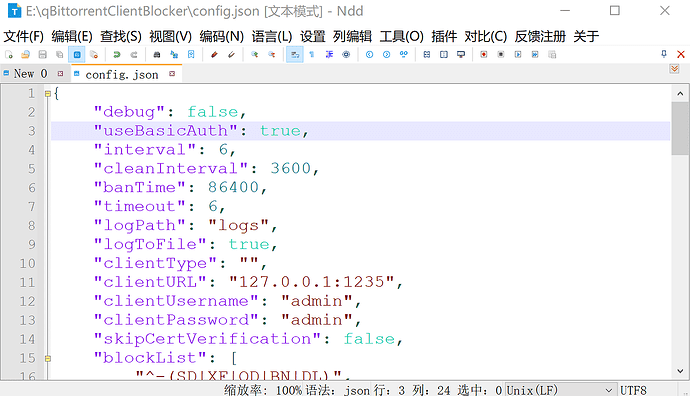690x396 pixels.
Task: Click the scroll down arrow of the editor
Action: tap(680, 371)
